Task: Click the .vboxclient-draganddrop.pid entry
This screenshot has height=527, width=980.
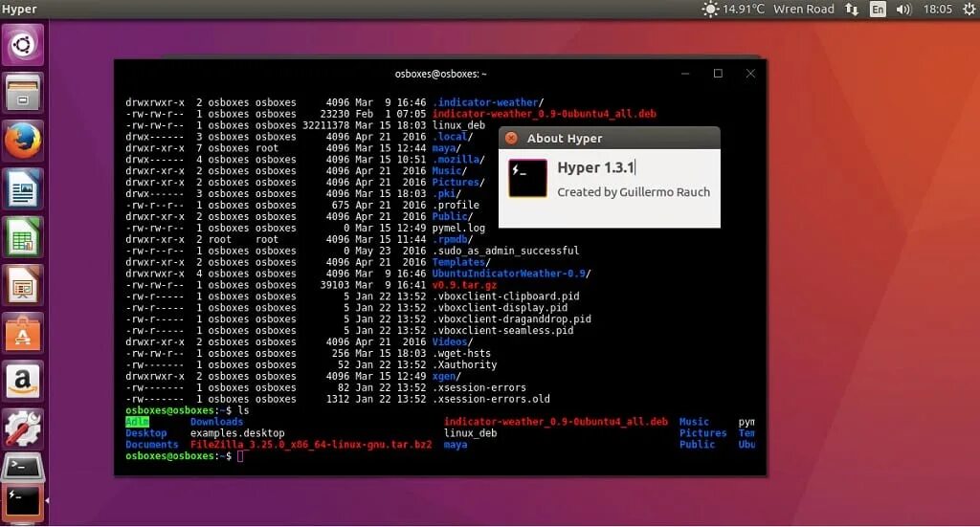Action: click(511, 319)
